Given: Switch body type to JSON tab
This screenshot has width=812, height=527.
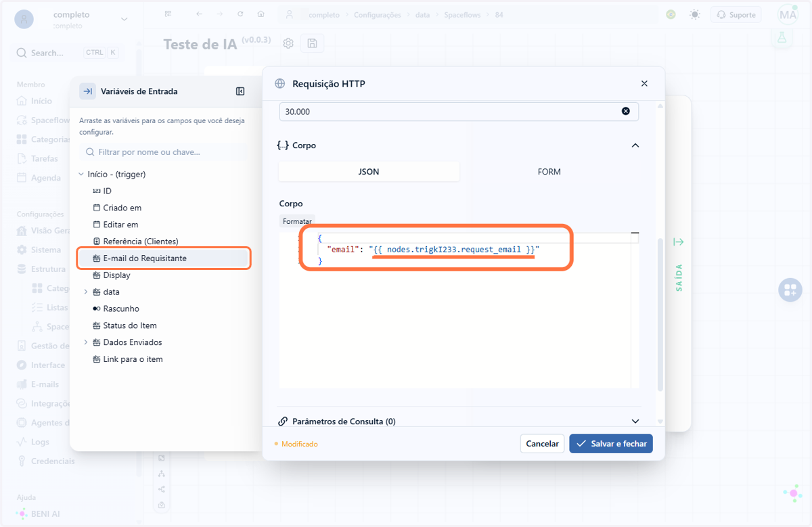Looking at the screenshot, I should click(369, 172).
